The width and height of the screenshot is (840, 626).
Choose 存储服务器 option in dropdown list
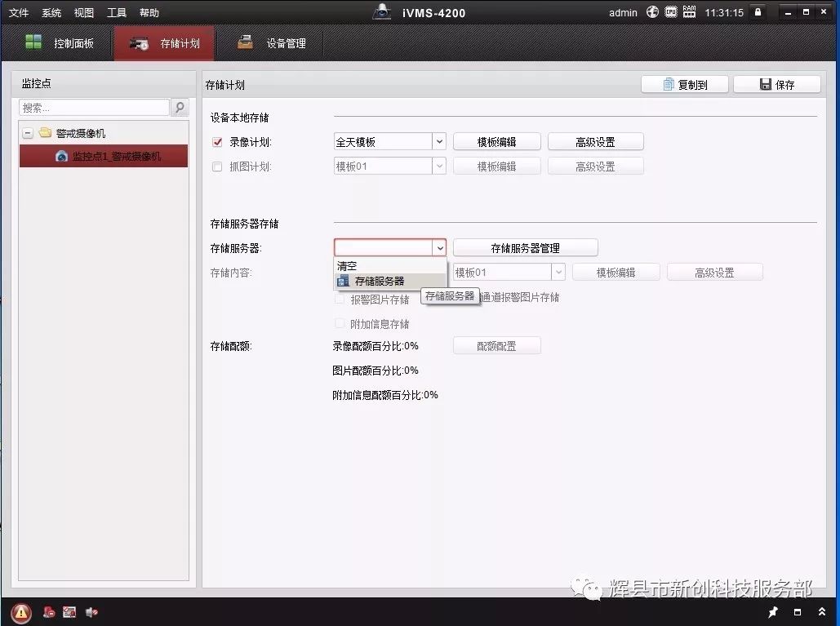(389, 281)
